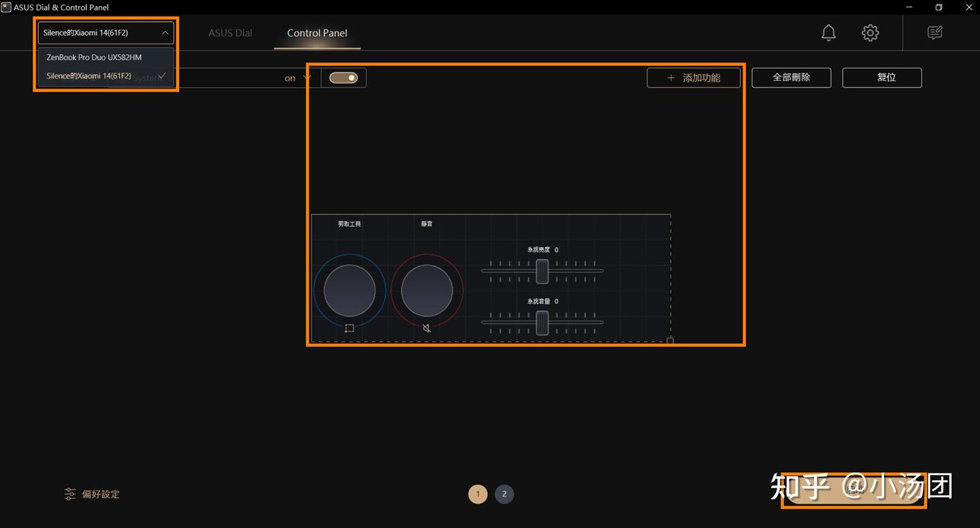Screen dimensions: 980x528
Task: Click the checkmark next to Silence的Xiaomi 14(61F2)
Action: point(161,76)
